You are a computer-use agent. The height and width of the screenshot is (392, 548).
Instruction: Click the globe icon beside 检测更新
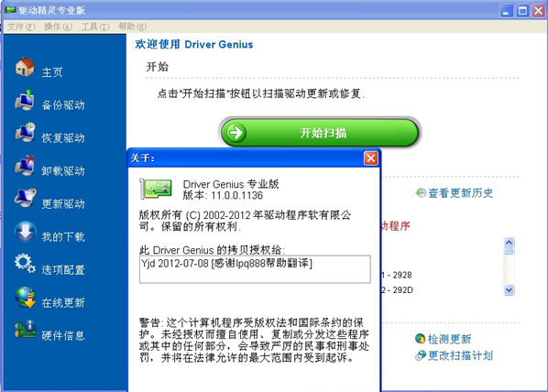click(420, 339)
